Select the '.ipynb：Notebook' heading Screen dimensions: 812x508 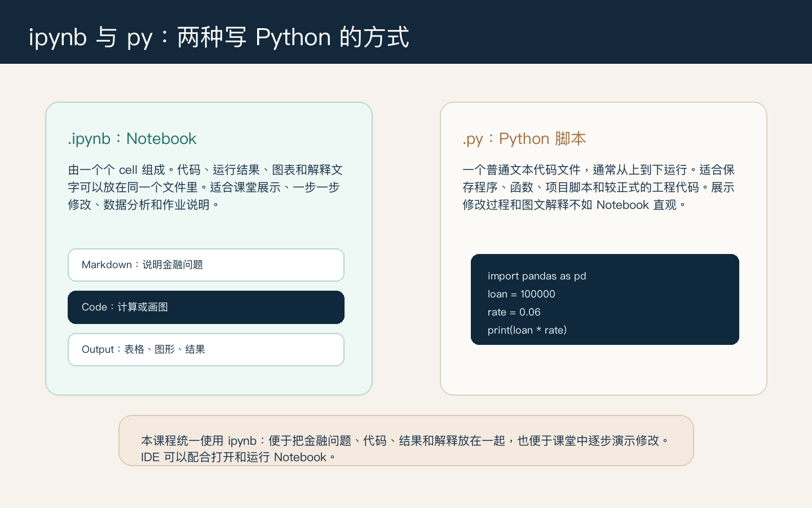click(132, 138)
